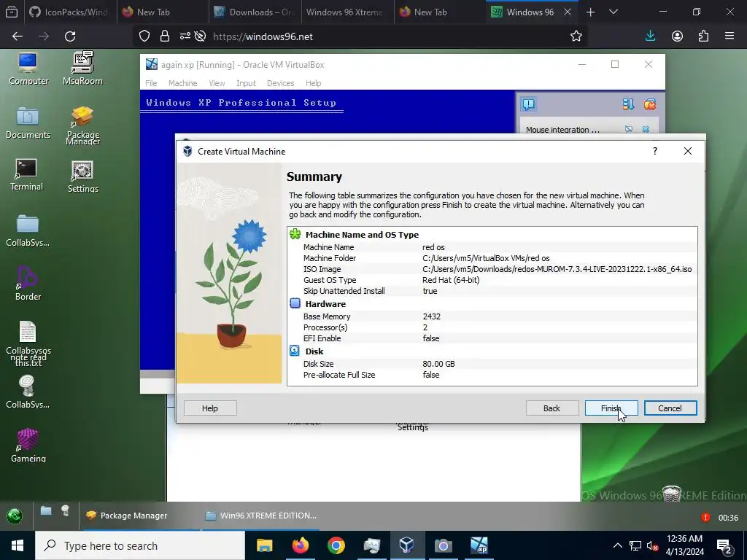Open the Firefox downloads panel
The width and height of the screenshot is (747, 560).
coord(650,36)
